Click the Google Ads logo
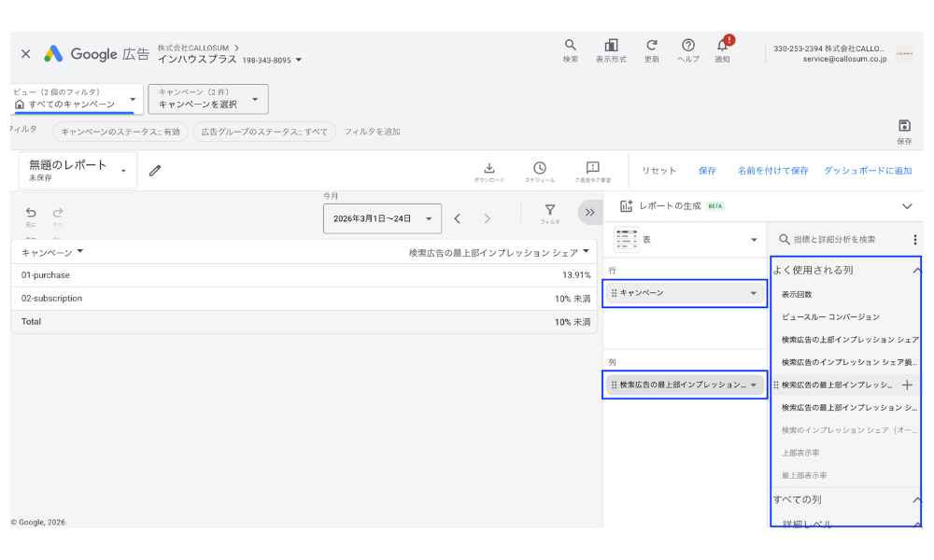Viewport: 934px width, 560px height. tap(53, 53)
